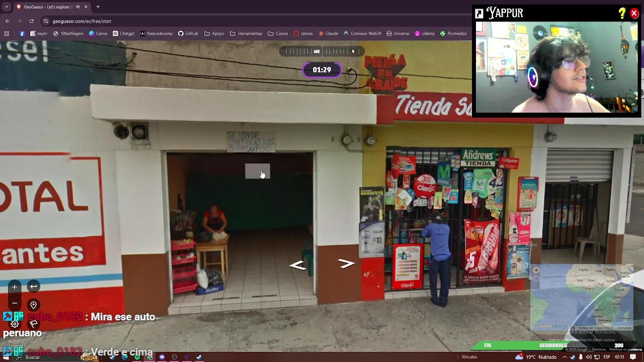Click the yellow question mark on webcam overlay
The height and width of the screenshot is (362, 644).
[x=622, y=14]
